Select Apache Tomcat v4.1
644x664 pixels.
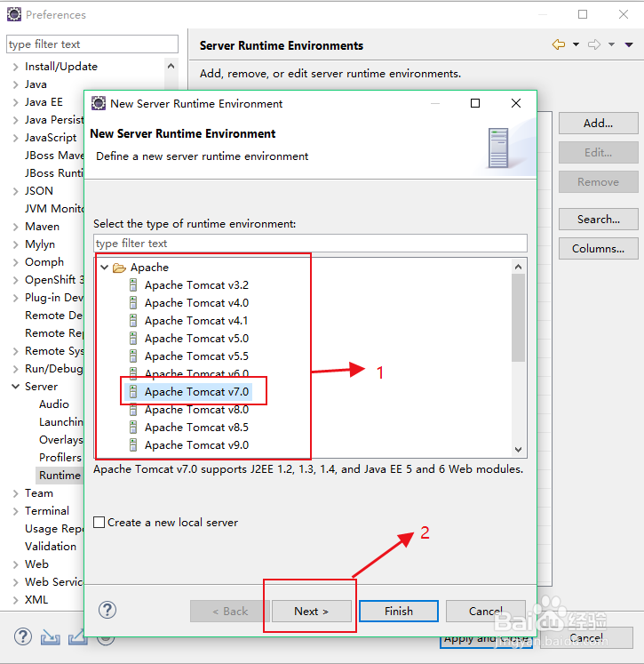pyautogui.click(x=196, y=321)
